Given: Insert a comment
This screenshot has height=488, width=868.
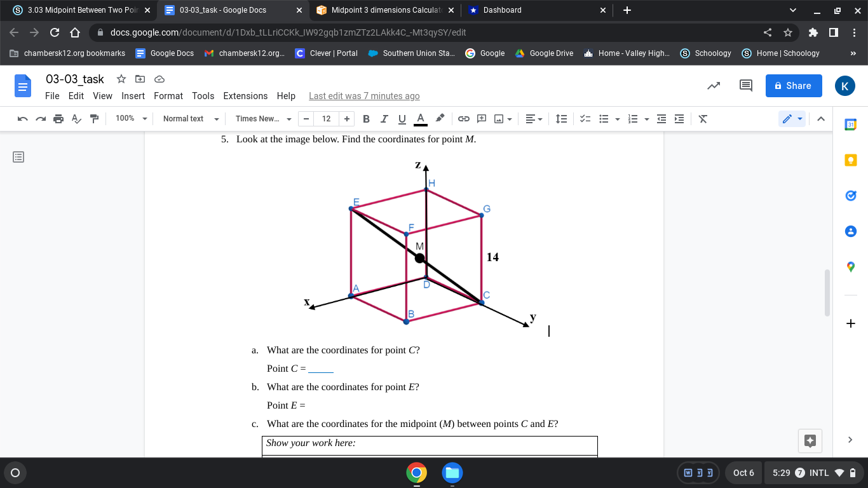Looking at the screenshot, I should [x=481, y=119].
